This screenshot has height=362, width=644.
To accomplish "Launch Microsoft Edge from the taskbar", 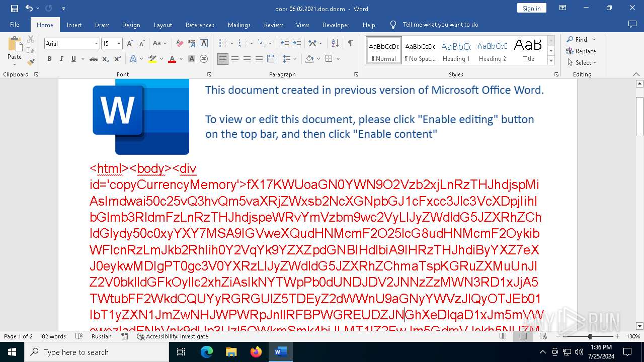I will point(207,352).
